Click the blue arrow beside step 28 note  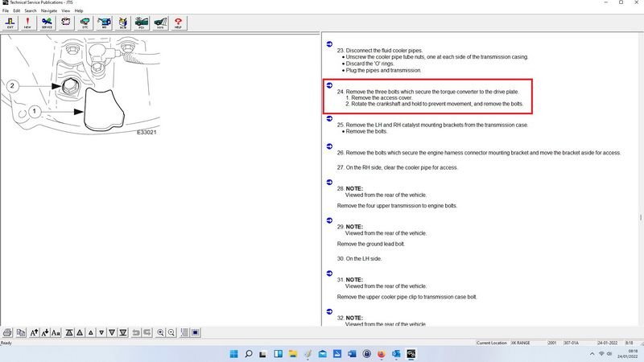pyautogui.click(x=328, y=181)
